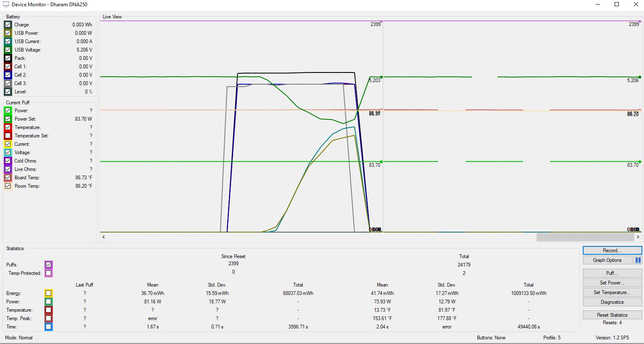Open the Set Temperature dialog
Screen dimensions: 644x344
[612, 292]
